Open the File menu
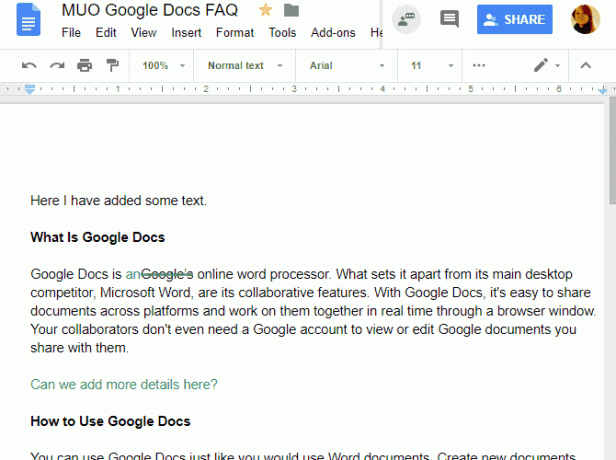Viewport: 616px width, 460px height. pyautogui.click(x=71, y=33)
